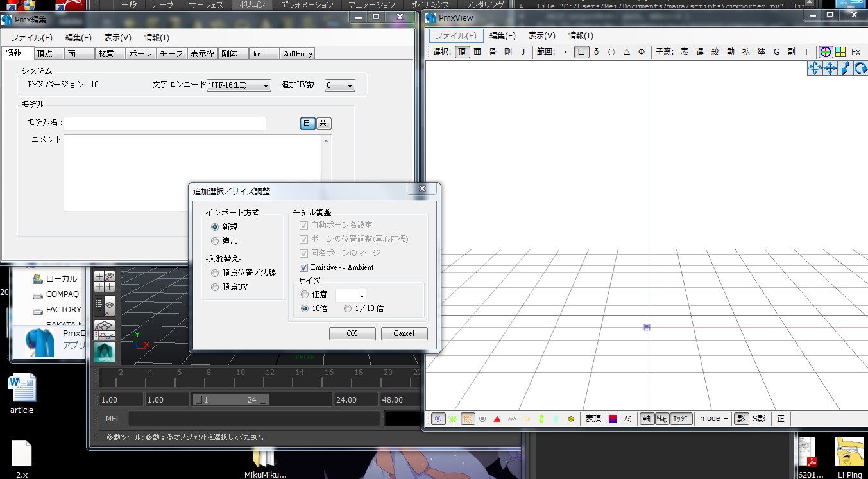This screenshot has height=479, width=868.
Task: Select 追加 import method
Action: [x=225, y=241]
